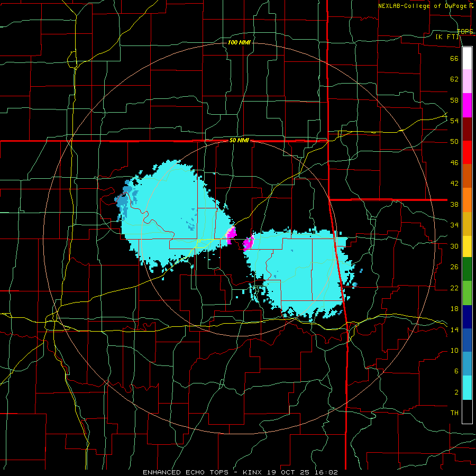The image size is (476, 476).
Task: Click the legend value 10
Action: [454, 351]
